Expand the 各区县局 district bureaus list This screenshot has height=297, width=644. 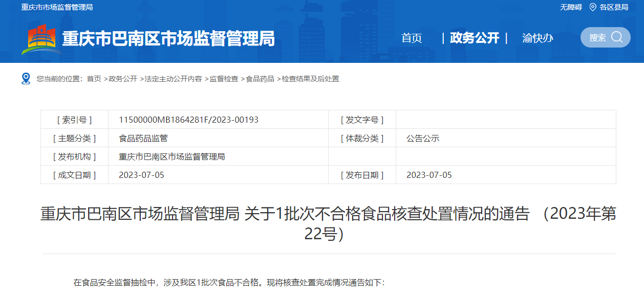tap(614, 7)
